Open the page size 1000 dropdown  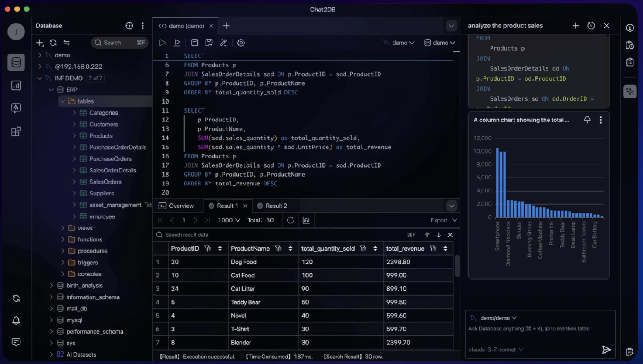229,220
